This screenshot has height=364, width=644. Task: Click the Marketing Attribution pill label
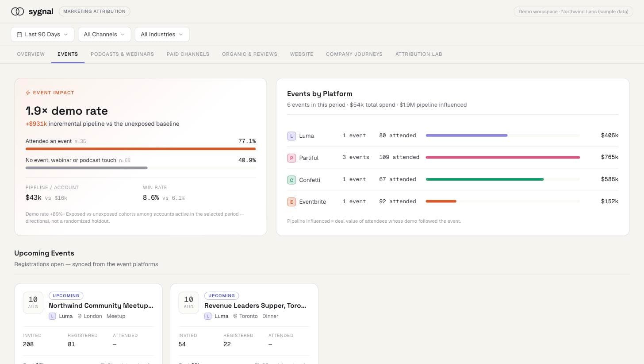[x=95, y=12]
